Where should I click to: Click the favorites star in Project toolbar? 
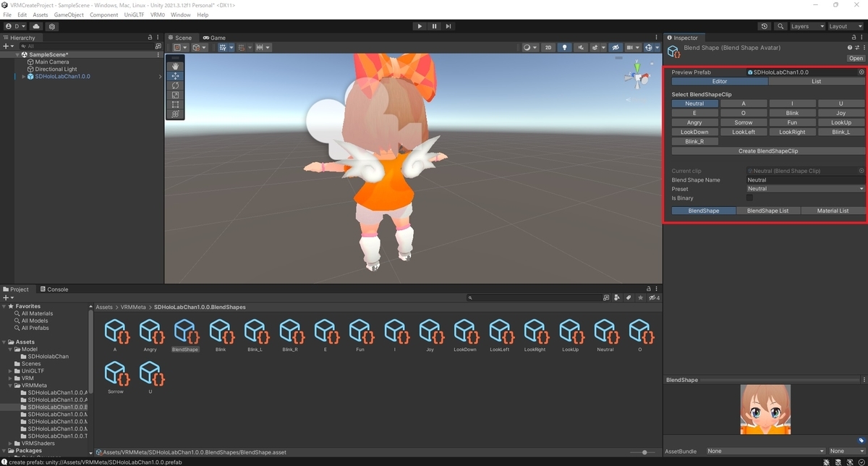tap(641, 297)
